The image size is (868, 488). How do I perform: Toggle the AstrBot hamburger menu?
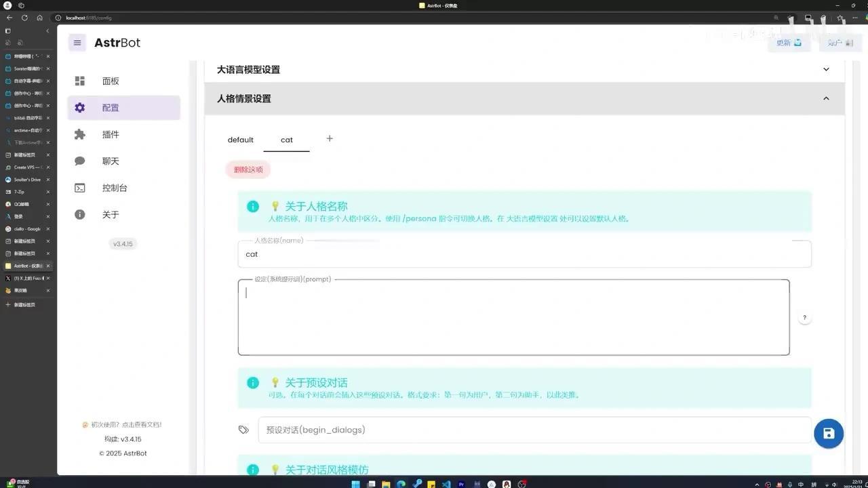pos(77,43)
